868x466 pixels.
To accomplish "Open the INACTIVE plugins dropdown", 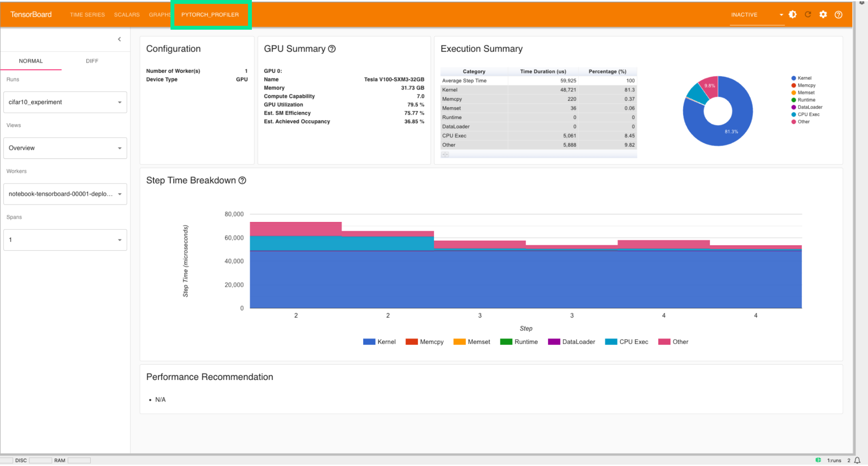I will (757, 15).
